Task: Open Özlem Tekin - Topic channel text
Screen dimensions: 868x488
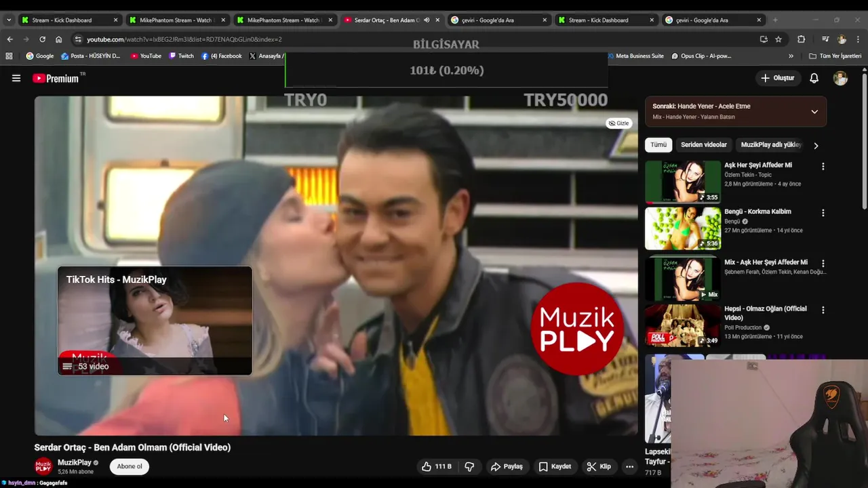Action: pos(748,175)
